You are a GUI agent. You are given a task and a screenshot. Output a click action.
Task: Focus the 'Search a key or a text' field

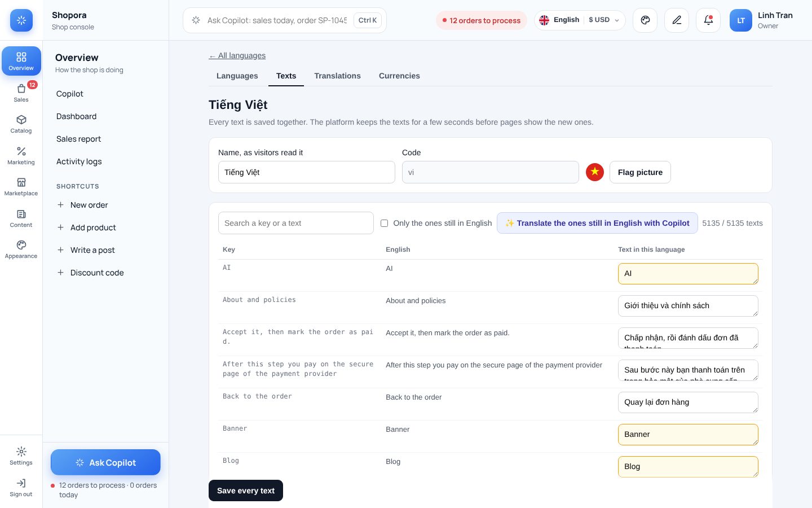coord(296,223)
